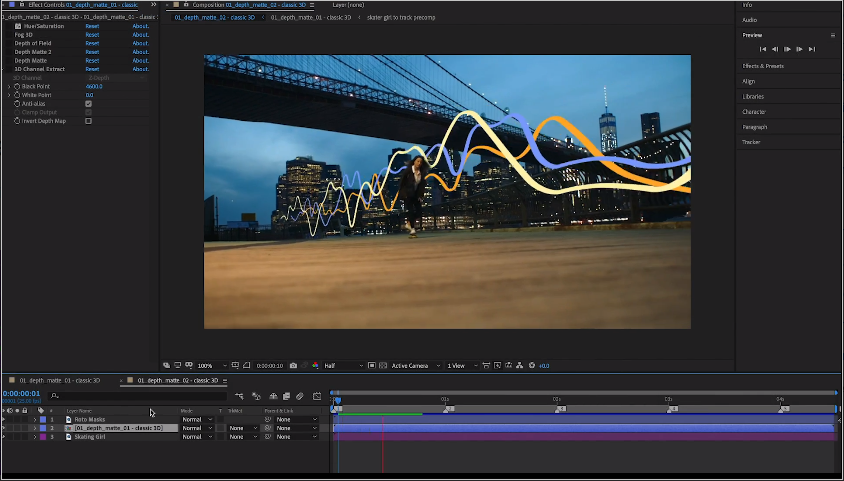Image resolution: width=844 pixels, height=481 pixels.
Task: Expand the Black Point property
Action: [x=9, y=87]
